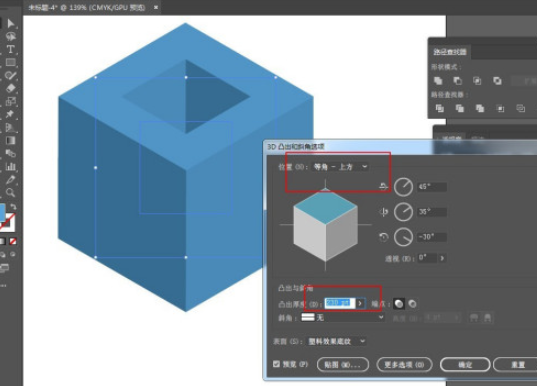Select the Blend tool
This screenshot has height=386, width=537.
coord(11,153)
